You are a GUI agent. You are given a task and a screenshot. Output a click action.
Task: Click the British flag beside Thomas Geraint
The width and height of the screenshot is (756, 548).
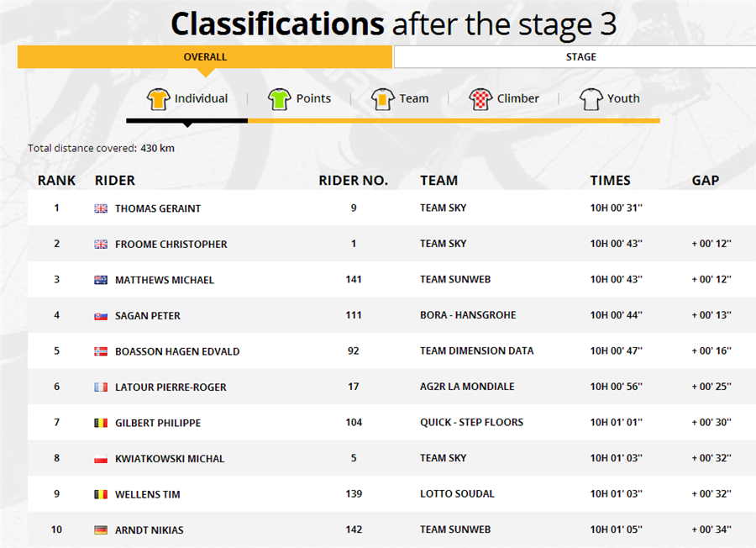[101, 208]
